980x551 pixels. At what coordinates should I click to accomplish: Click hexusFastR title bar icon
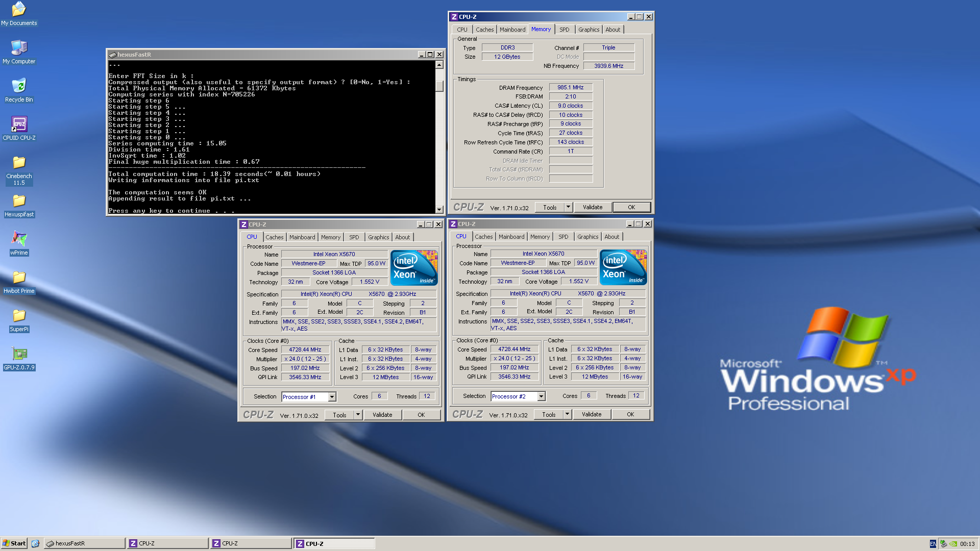(x=113, y=55)
